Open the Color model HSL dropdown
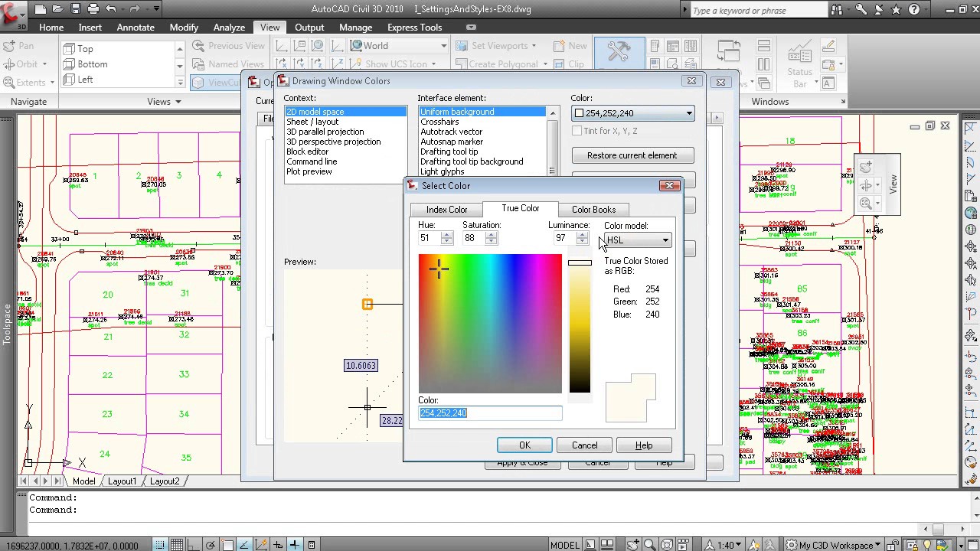 coord(638,240)
